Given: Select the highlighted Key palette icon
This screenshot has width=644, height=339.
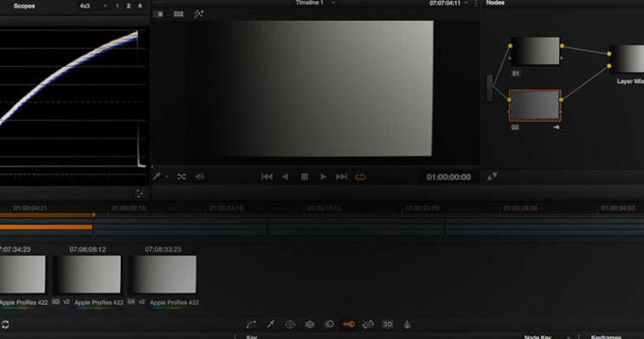Looking at the screenshot, I should click(348, 325).
